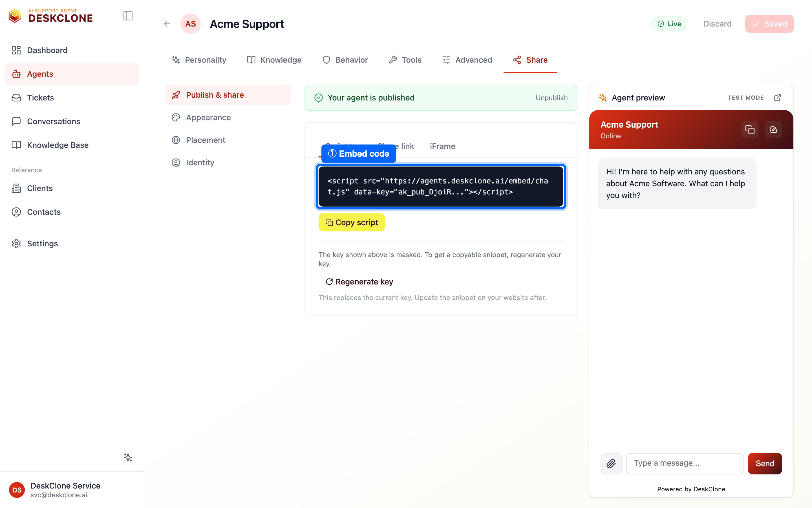This screenshot has width=812, height=508.
Task: Open Placement section
Action: pyautogui.click(x=228, y=140)
